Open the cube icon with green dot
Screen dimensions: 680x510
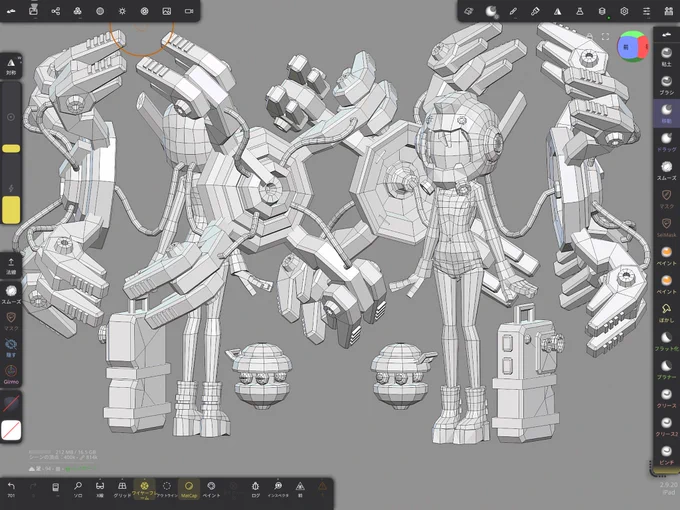(x=602, y=11)
